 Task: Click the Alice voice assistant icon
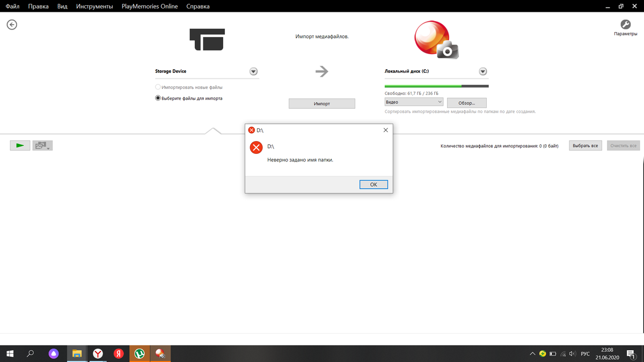[53, 353]
